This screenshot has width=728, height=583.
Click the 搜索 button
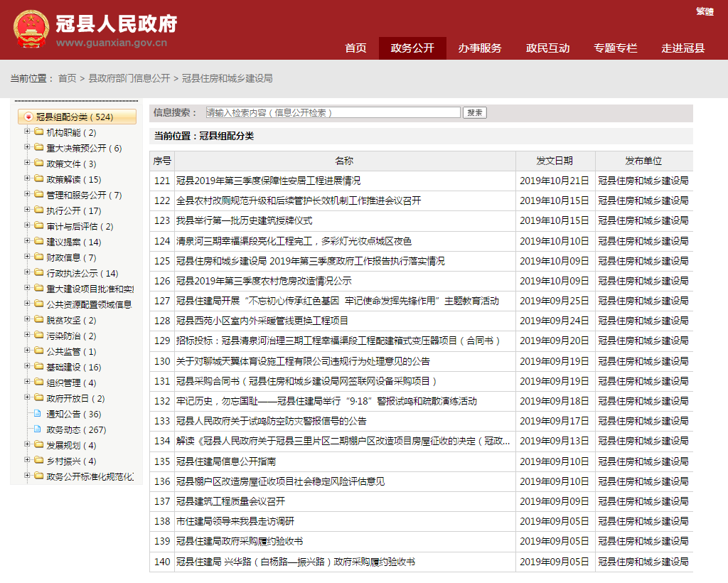click(474, 113)
